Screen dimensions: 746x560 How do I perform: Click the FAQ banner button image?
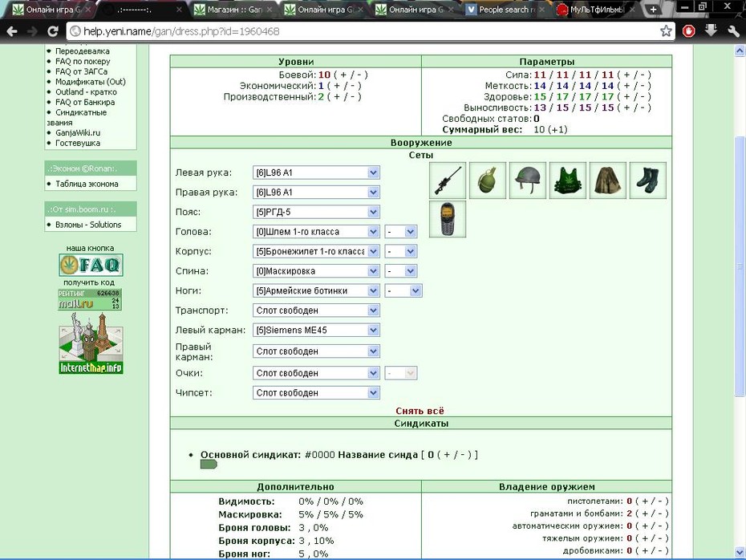[x=91, y=265]
